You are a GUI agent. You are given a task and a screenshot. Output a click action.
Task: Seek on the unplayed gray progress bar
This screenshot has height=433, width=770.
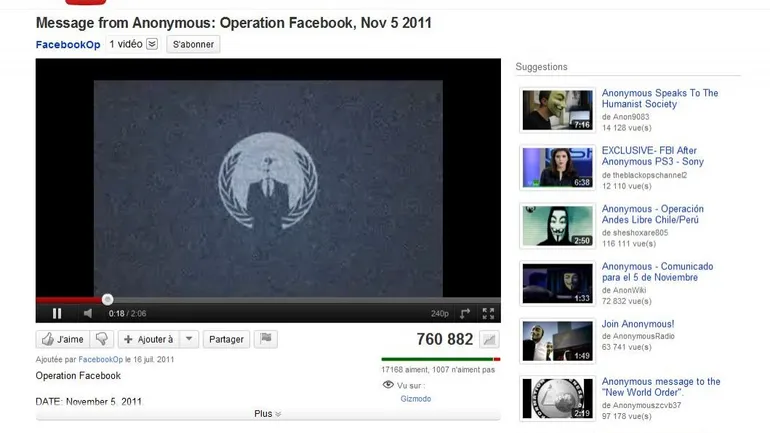coord(307,299)
